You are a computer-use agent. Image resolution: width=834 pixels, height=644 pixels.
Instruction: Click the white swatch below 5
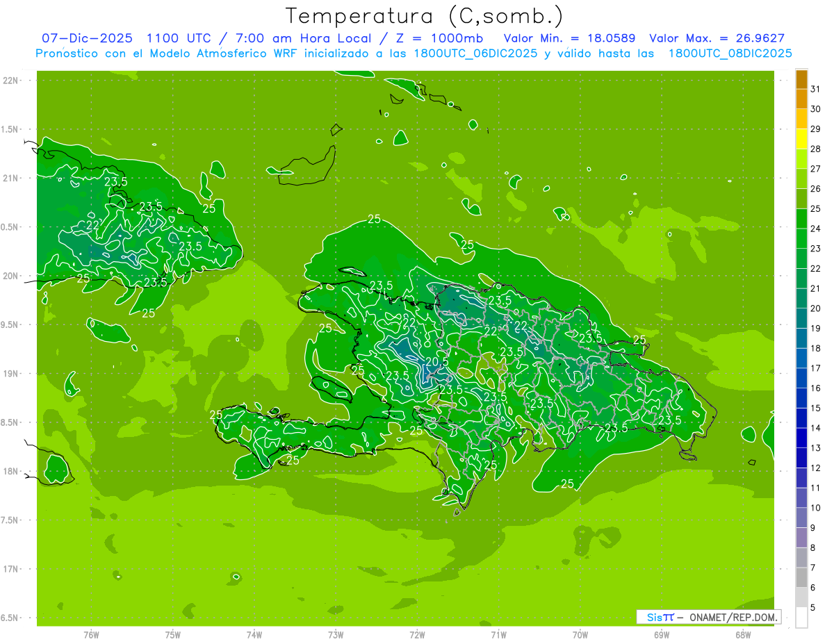point(801,618)
